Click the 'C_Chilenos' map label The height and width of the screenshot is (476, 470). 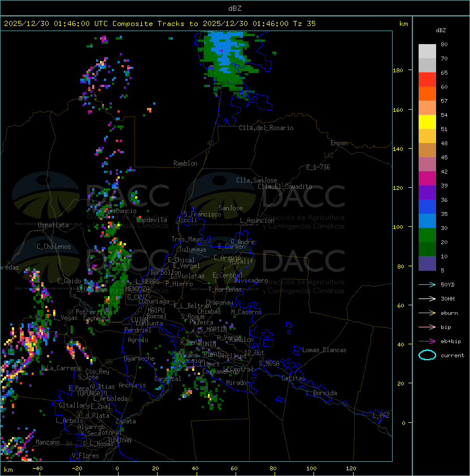click(54, 246)
